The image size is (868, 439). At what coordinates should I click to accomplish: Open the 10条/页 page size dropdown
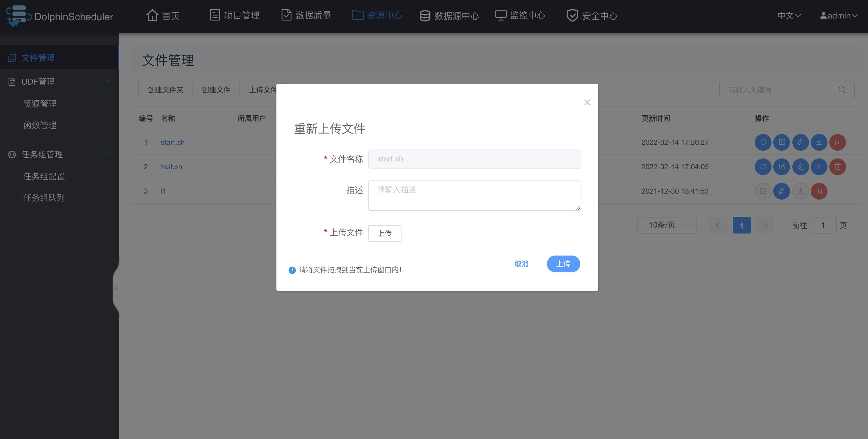click(x=667, y=225)
